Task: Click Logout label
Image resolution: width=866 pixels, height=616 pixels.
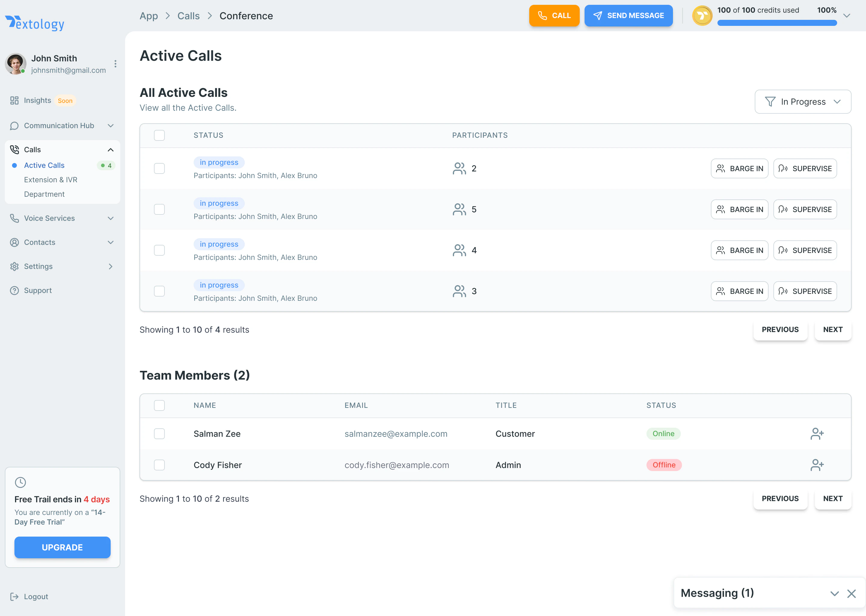Action: click(x=36, y=597)
